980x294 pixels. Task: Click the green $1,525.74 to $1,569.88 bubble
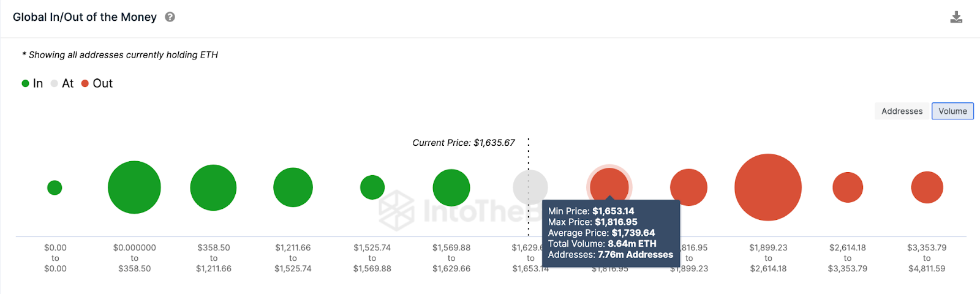[x=372, y=187]
